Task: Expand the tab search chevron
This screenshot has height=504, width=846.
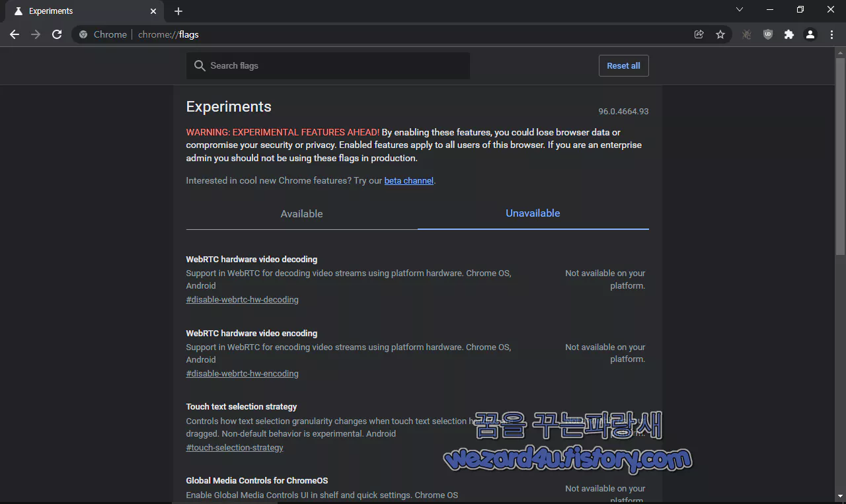Action: (740, 9)
